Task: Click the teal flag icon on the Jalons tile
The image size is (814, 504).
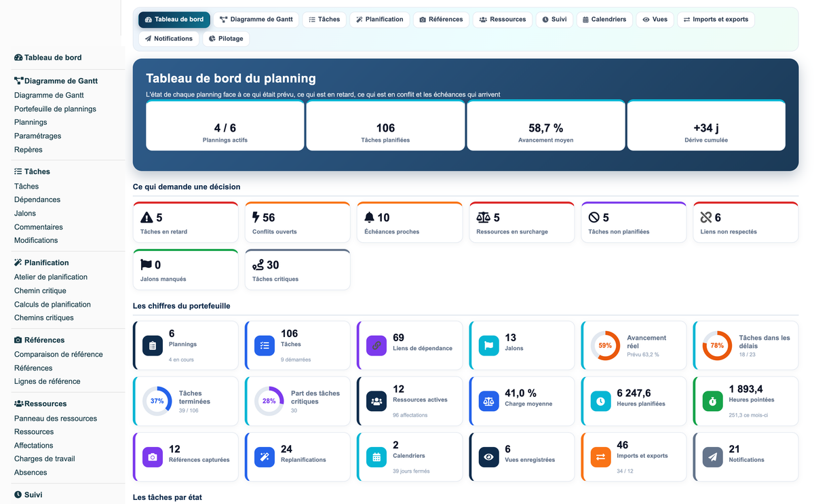Action: (488, 345)
